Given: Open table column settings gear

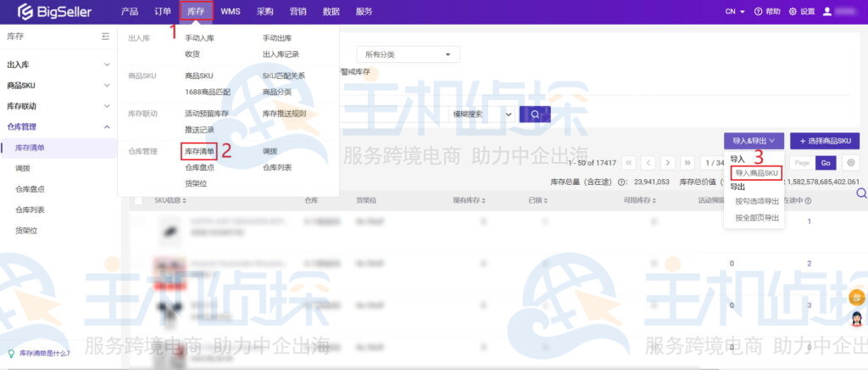Looking at the screenshot, I should pyautogui.click(x=850, y=163).
